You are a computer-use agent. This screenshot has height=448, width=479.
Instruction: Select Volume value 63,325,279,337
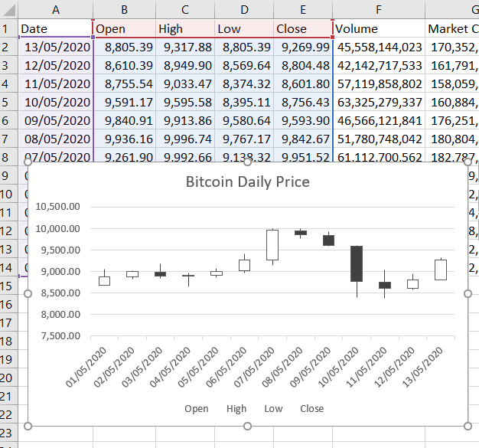(x=379, y=102)
